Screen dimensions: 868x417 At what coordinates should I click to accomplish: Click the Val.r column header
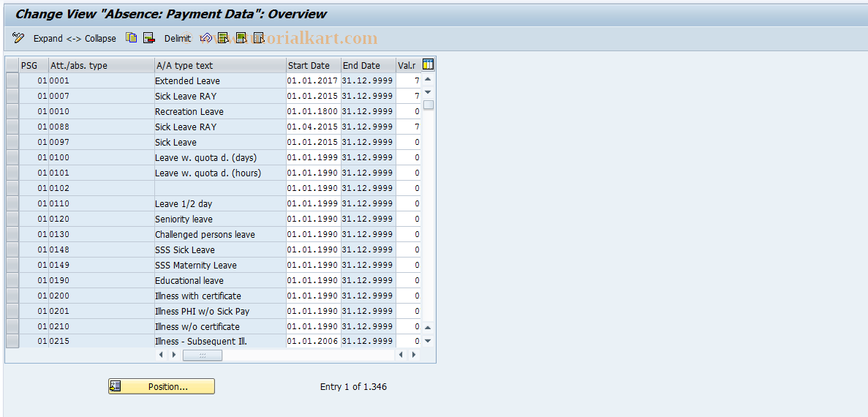click(x=408, y=65)
